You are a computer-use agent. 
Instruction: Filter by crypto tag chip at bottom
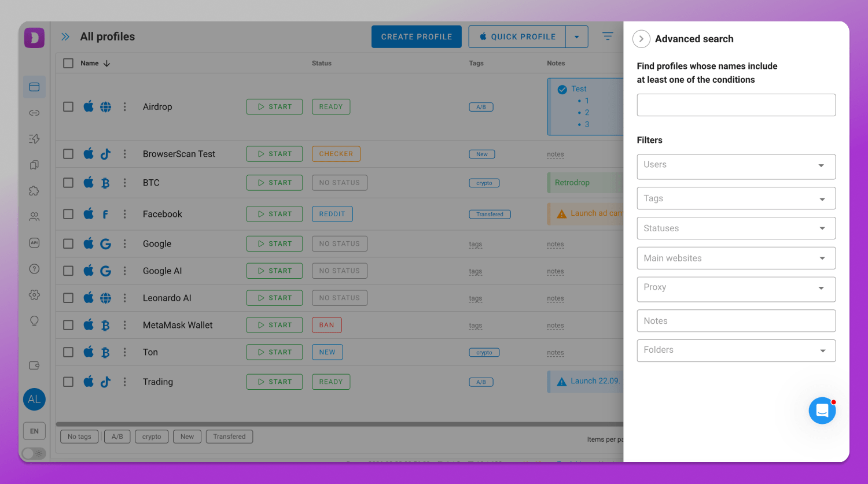point(152,437)
